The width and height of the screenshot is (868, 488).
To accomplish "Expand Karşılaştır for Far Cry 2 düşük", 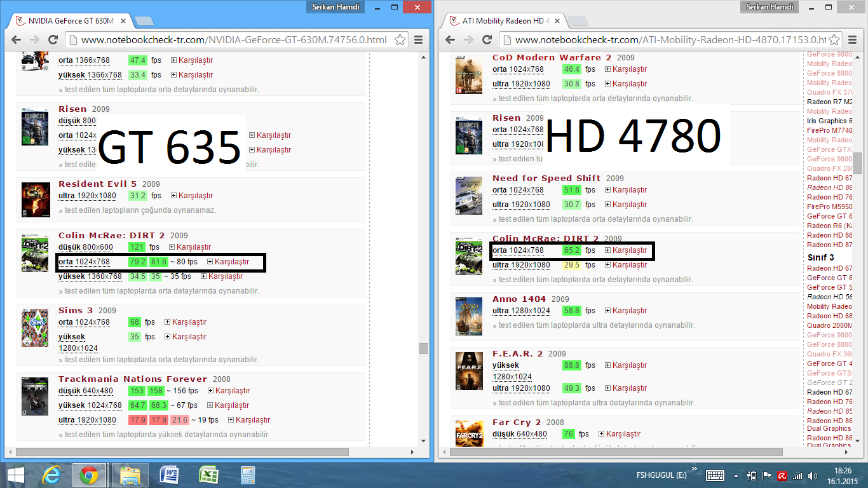I will pyautogui.click(x=618, y=434).
